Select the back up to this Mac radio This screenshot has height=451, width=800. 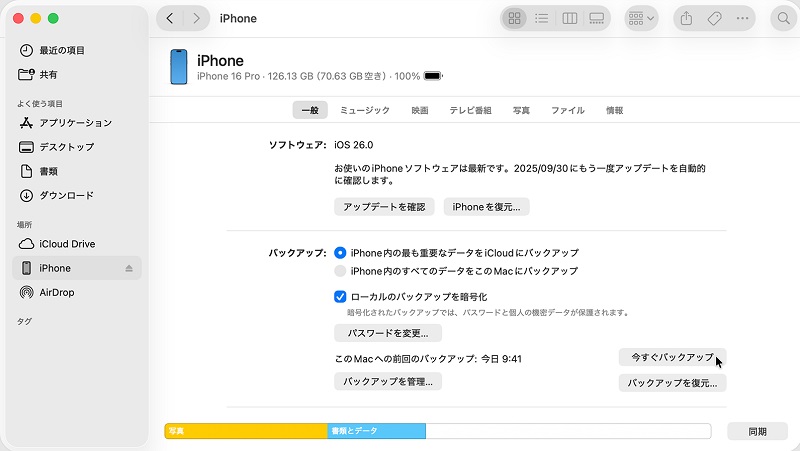pos(340,271)
